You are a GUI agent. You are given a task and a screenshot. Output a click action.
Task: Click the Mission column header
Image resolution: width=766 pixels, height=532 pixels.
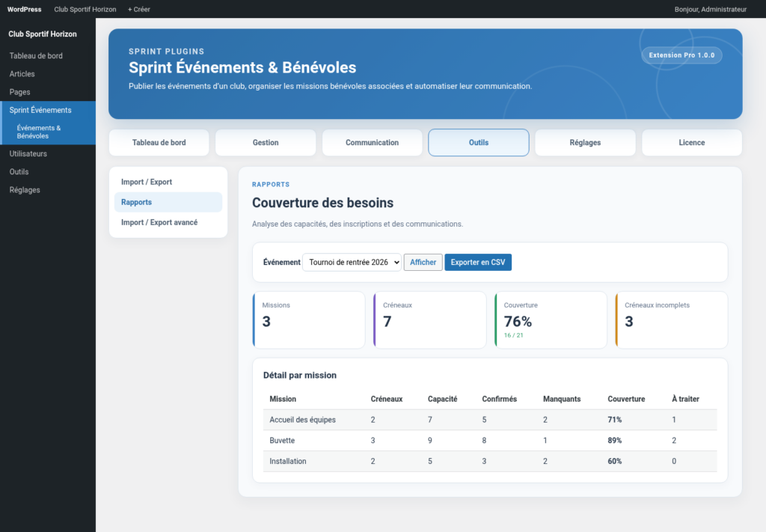tap(283, 399)
